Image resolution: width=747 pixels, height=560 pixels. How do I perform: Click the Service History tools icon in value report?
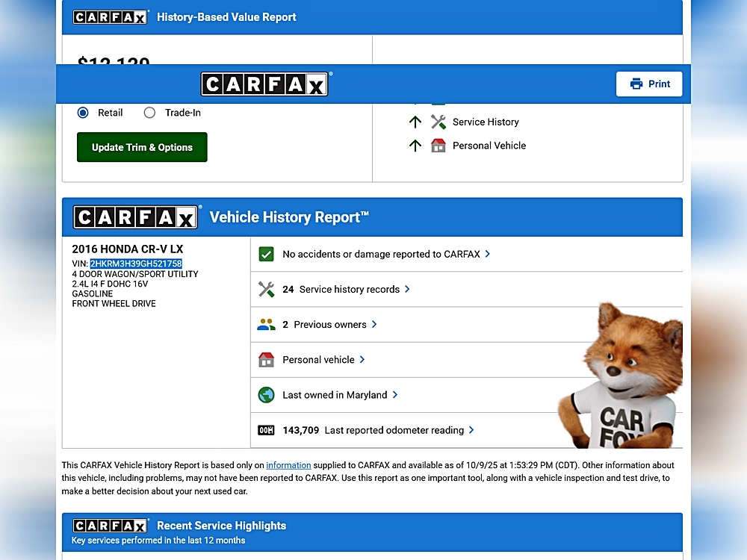[x=438, y=122]
